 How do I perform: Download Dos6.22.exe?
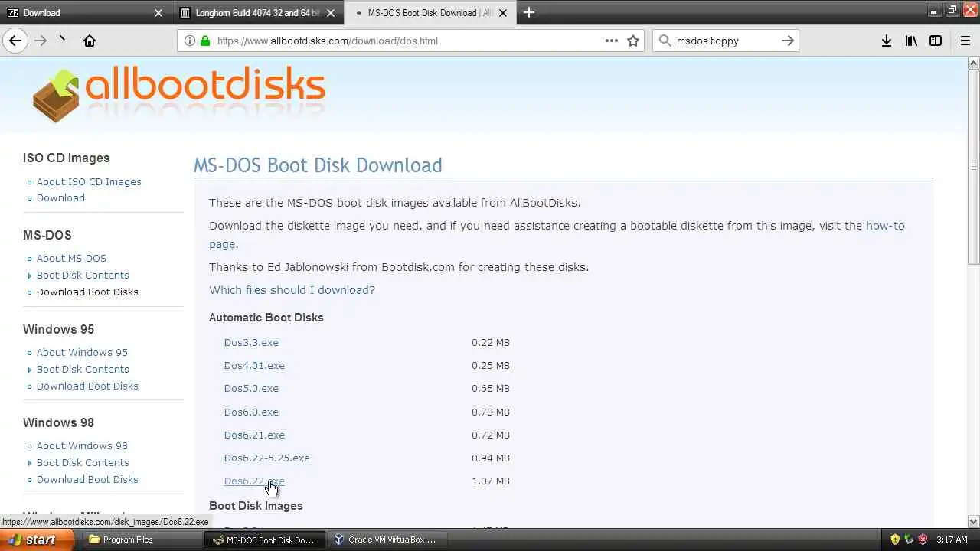tap(254, 481)
